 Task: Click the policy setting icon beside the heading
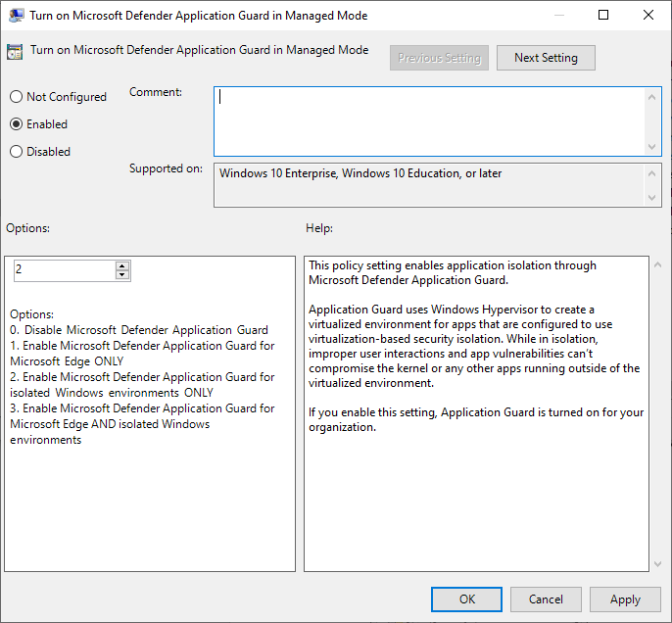click(x=15, y=52)
